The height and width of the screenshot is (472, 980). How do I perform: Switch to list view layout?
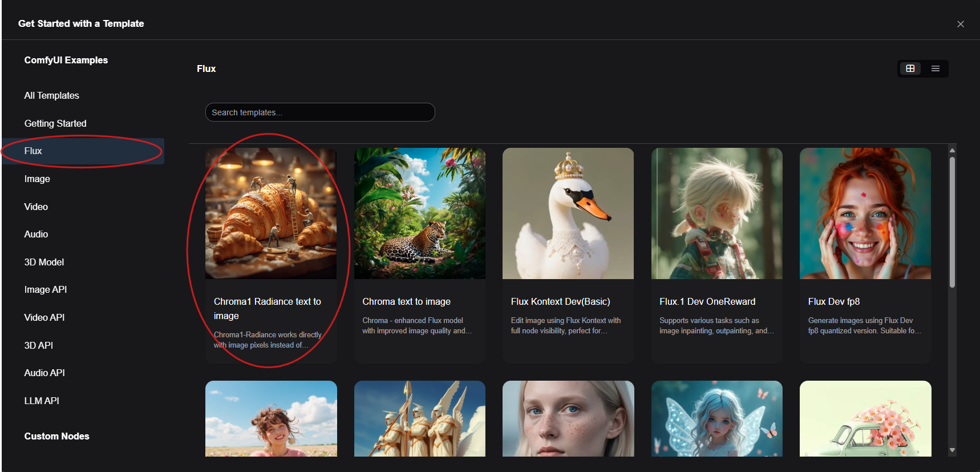click(936, 68)
